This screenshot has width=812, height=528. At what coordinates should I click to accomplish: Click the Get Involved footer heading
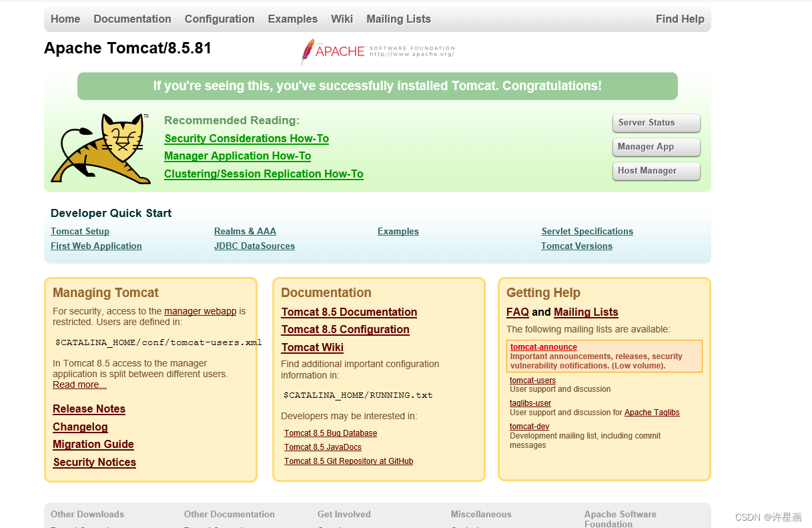coord(344,514)
